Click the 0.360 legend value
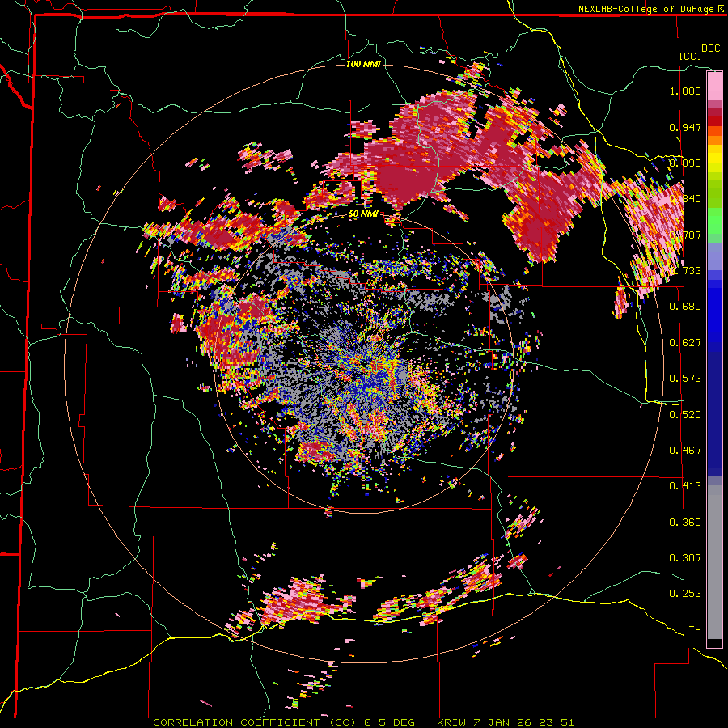 685,523
